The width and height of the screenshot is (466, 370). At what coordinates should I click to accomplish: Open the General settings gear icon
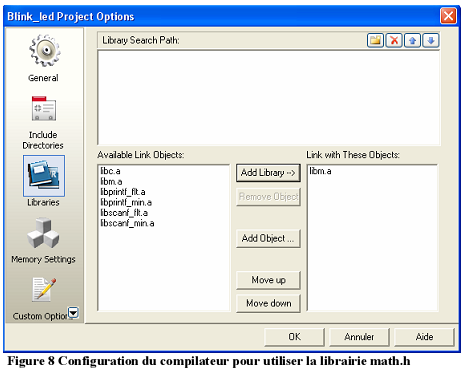pyautogui.click(x=45, y=51)
